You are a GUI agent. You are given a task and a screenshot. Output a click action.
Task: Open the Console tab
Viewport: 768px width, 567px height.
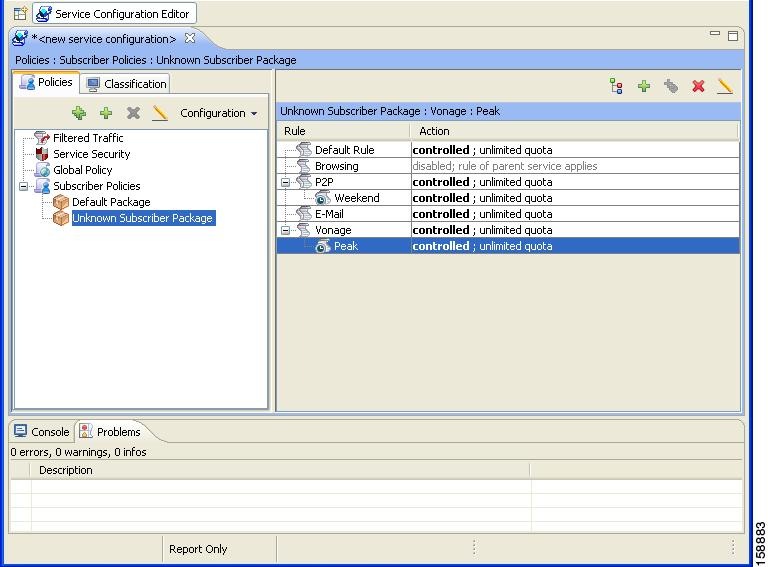tap(42, 432)
